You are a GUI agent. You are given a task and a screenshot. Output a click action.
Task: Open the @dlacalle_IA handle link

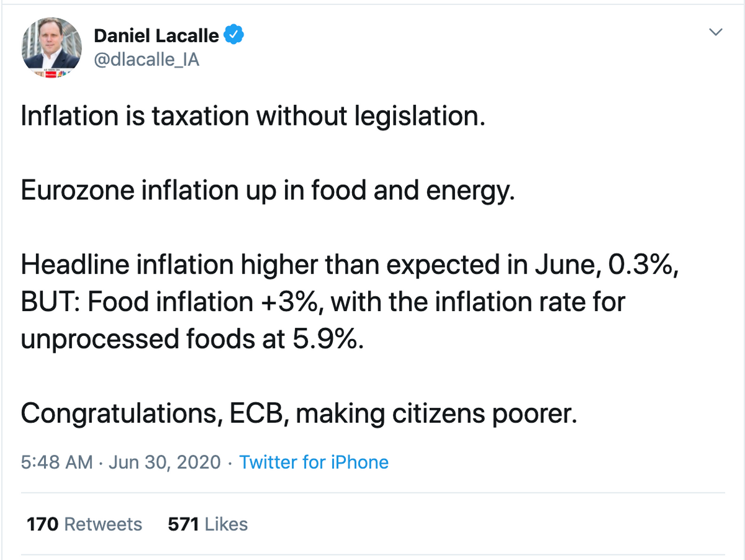[x=147, y=61]
